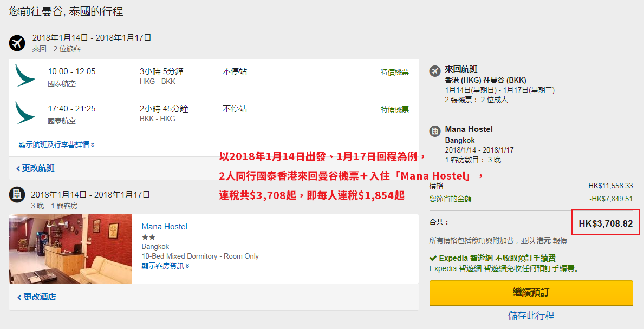Click the 10:00 - 12:05 departure time
Image resolution: width=644 pixels, height=329 pixels.
click(71, 71)
